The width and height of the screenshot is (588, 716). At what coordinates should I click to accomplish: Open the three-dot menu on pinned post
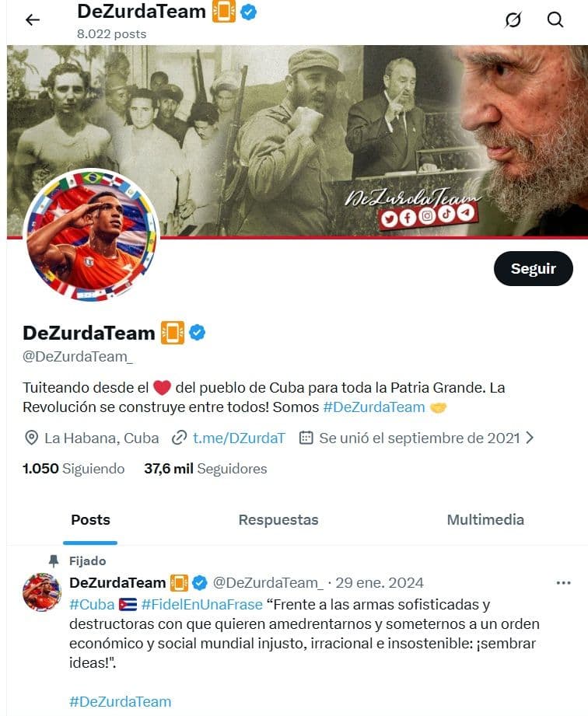pos(563,582)
